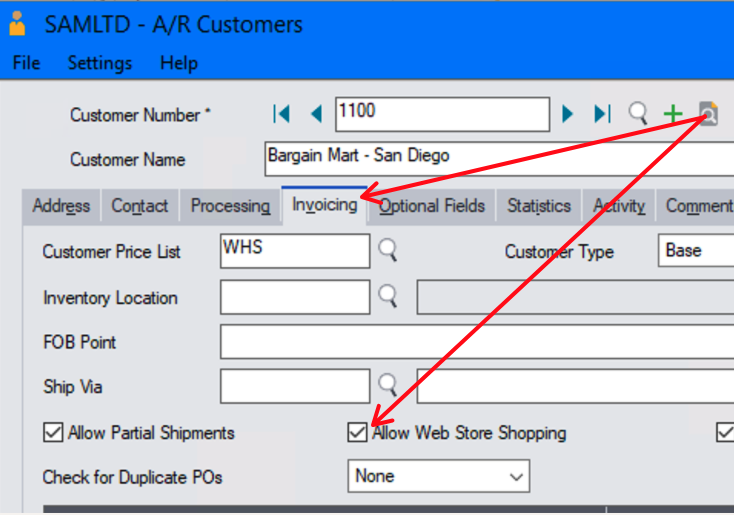This screenshot has height=515, width=734.
Task: Jump to last customer record arrow
Action: tap(602, 114)
